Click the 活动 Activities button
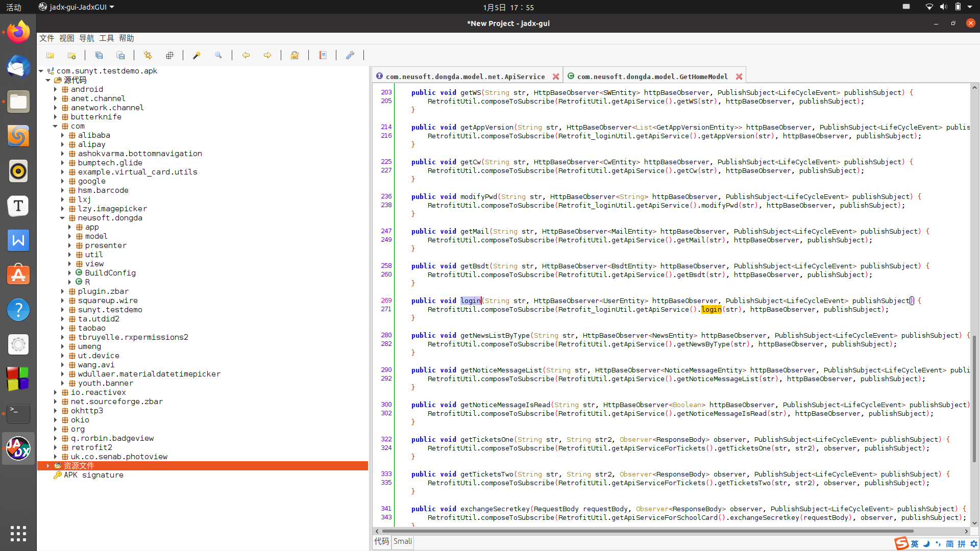 [x=14, y=7]
